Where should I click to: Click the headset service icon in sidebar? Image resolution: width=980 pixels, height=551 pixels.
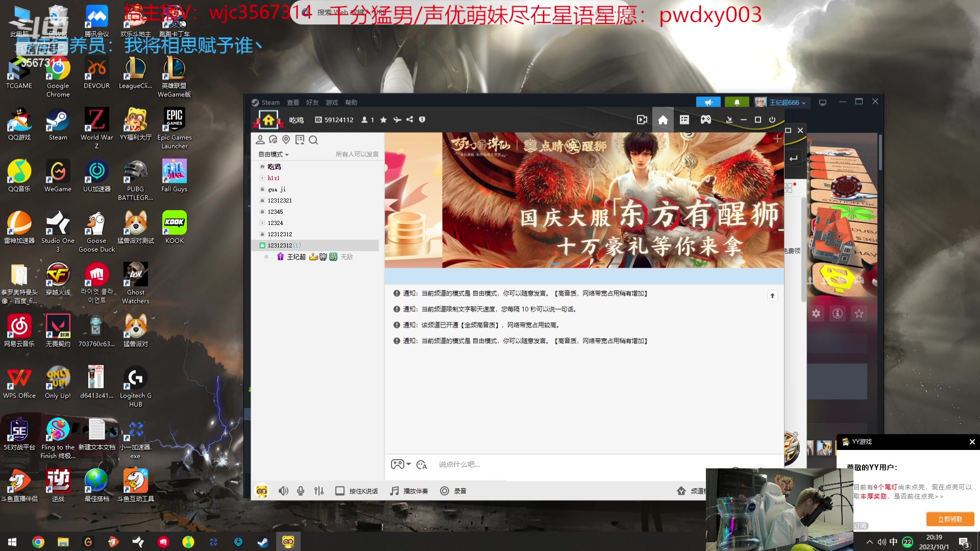273,140
